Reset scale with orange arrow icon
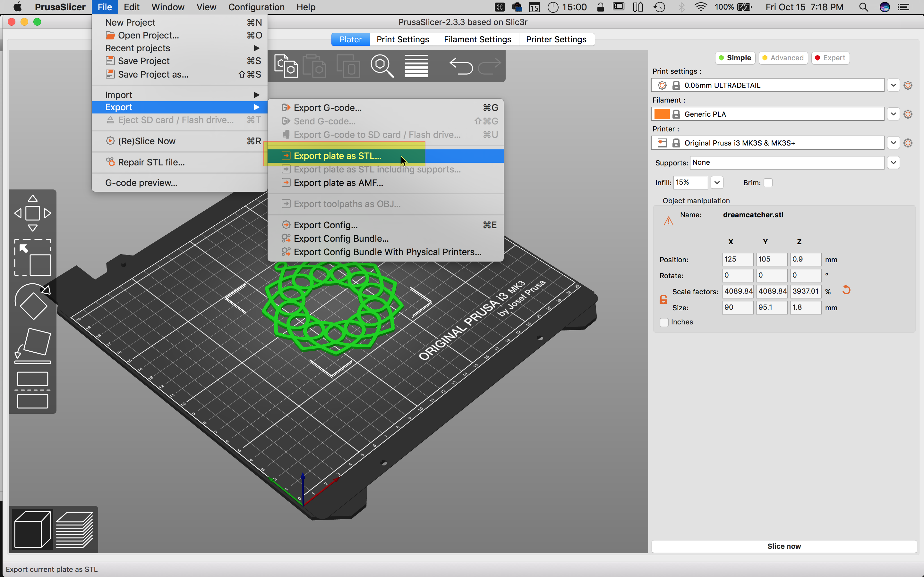 (846, 290)
